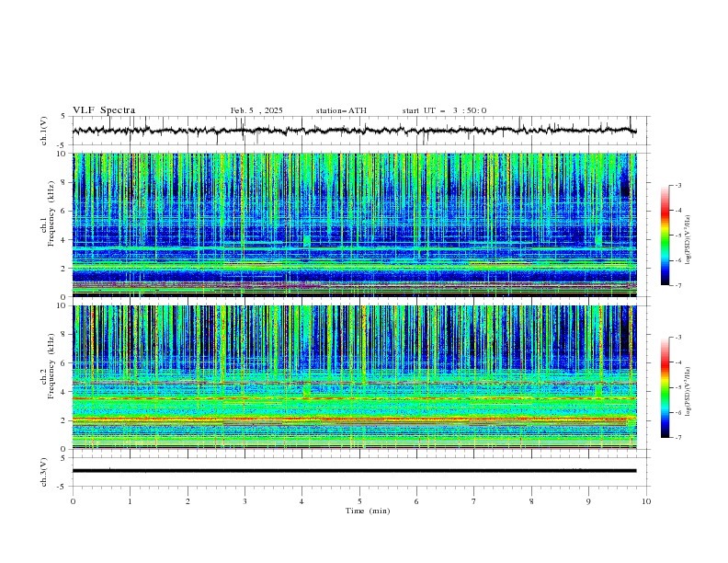
Task: Click the "10" tick on the time axis
Action: [646, 501]
